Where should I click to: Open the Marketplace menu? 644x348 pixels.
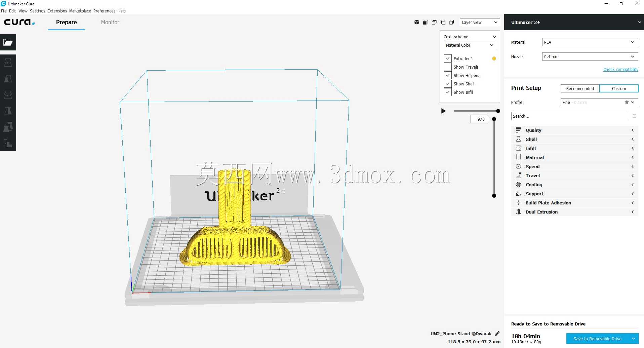click(x=80, y=11)
